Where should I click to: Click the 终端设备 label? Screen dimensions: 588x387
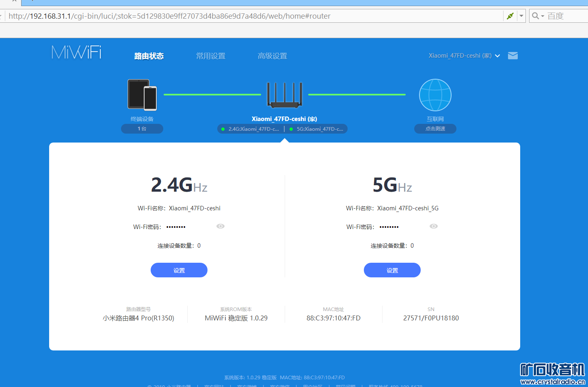pyautogui.click(x=142, y=119)
